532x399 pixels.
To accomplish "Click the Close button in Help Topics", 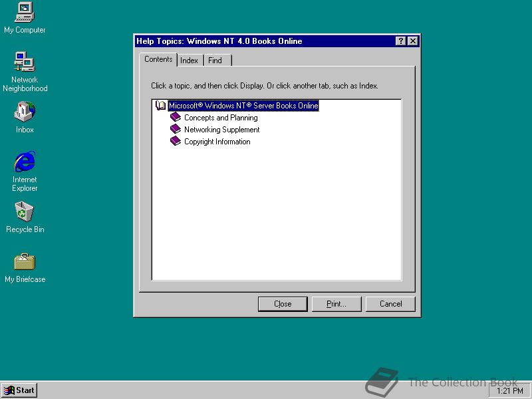I will [x=283, y=304].
